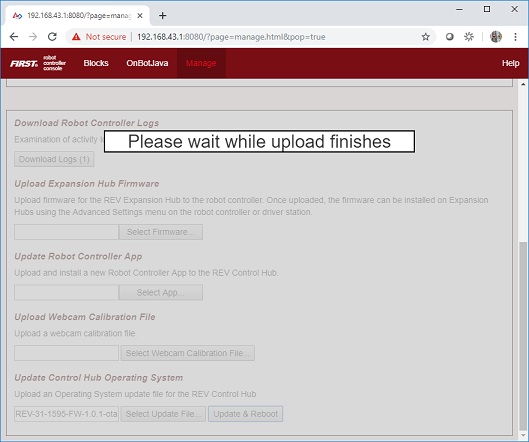
Task: Click the browser forward arrow
Action: tap(33, 37)
